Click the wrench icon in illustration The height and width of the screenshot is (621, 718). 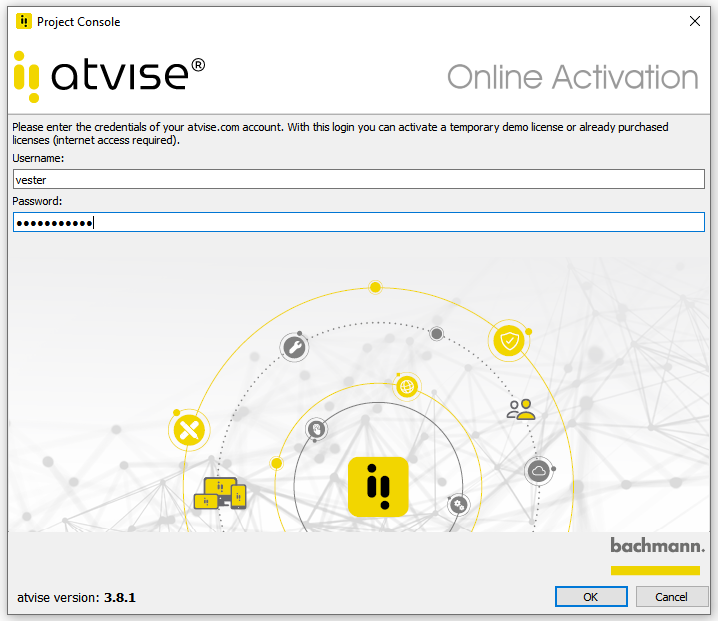(x=294, y=348)
